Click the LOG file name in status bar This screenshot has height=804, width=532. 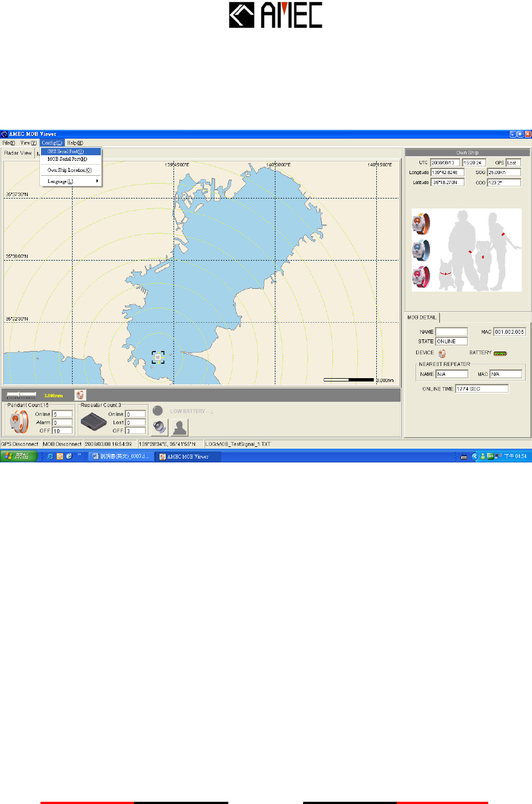coord(238,444)
